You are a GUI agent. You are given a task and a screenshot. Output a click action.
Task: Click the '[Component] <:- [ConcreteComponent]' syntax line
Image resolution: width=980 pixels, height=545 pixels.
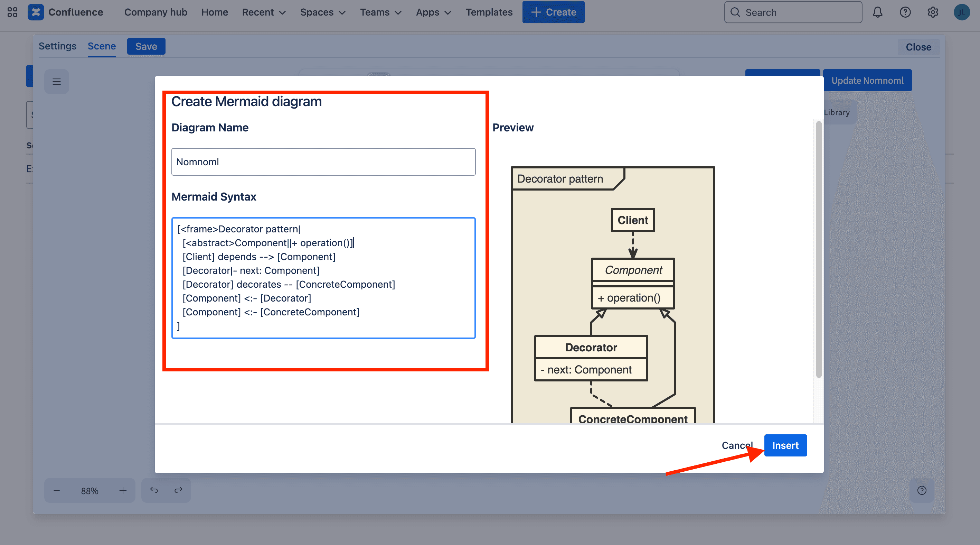coord(271,312)
